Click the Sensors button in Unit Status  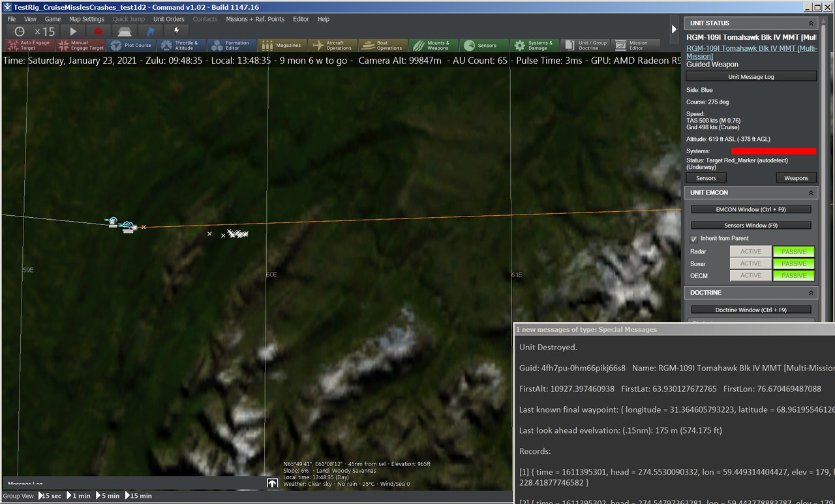(706, 178)
